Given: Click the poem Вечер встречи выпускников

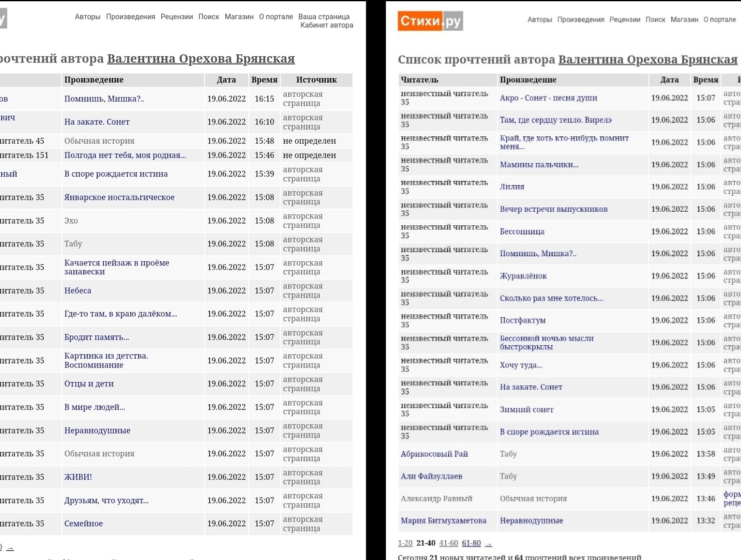Looking at the screenshot, I should point(553,209).
